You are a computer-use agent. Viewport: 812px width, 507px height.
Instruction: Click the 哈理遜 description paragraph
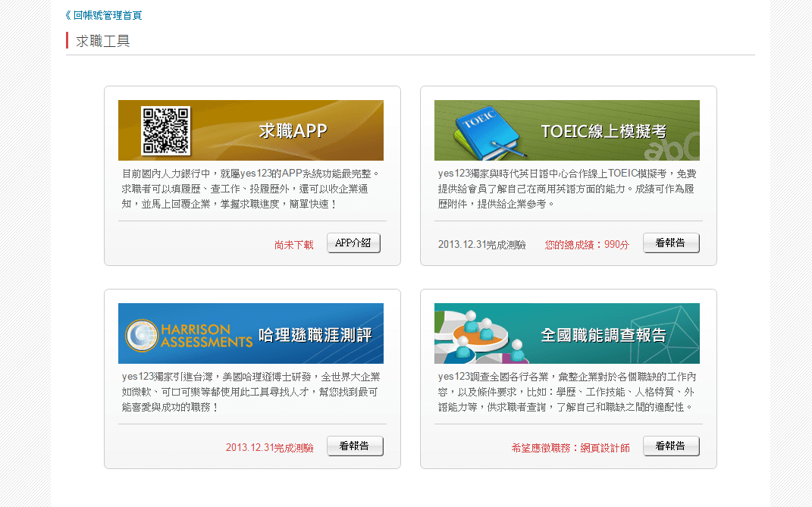(251, 392)
